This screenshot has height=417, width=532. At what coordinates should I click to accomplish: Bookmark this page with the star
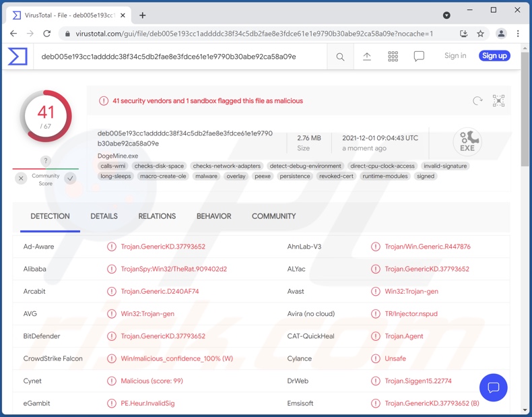[480, 34]
